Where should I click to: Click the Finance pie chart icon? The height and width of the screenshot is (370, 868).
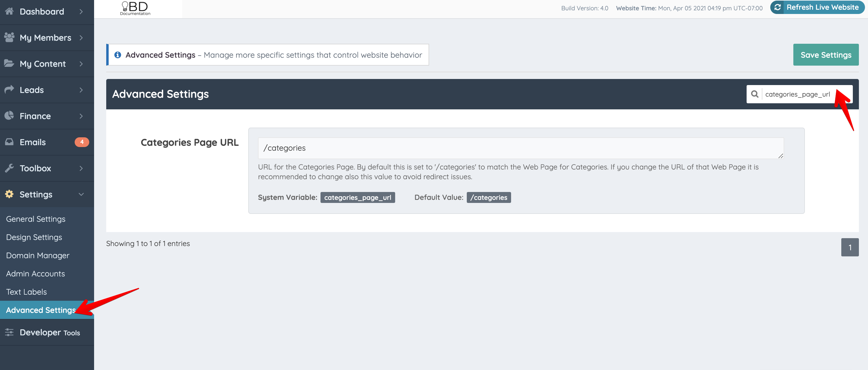[9, 116]
